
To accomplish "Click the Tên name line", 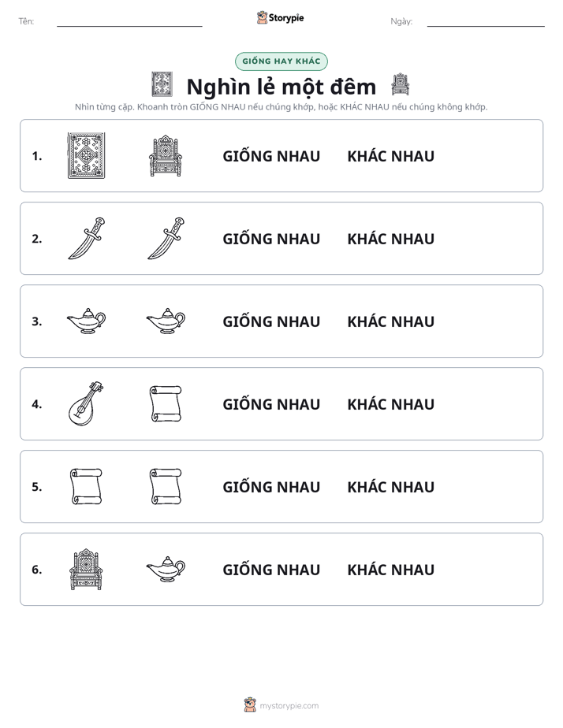I will click(x=129, y=22).
